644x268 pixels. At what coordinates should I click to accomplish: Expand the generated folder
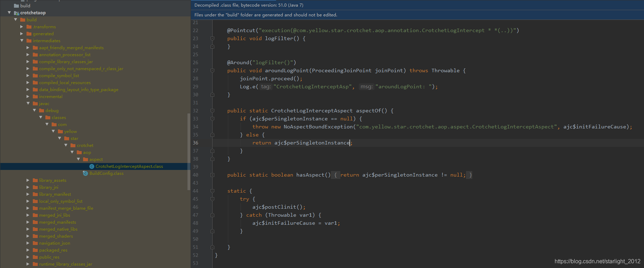tap(22, 34)
